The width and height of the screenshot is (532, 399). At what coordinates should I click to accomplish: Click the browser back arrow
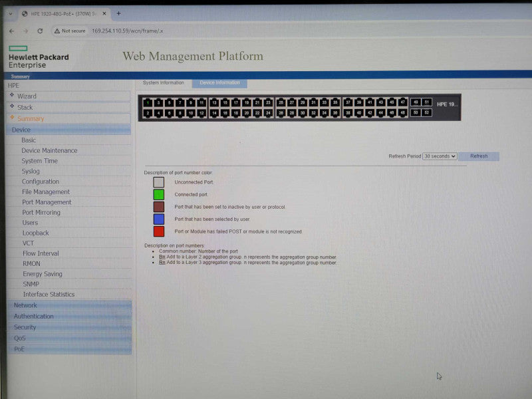coord(12,31)
